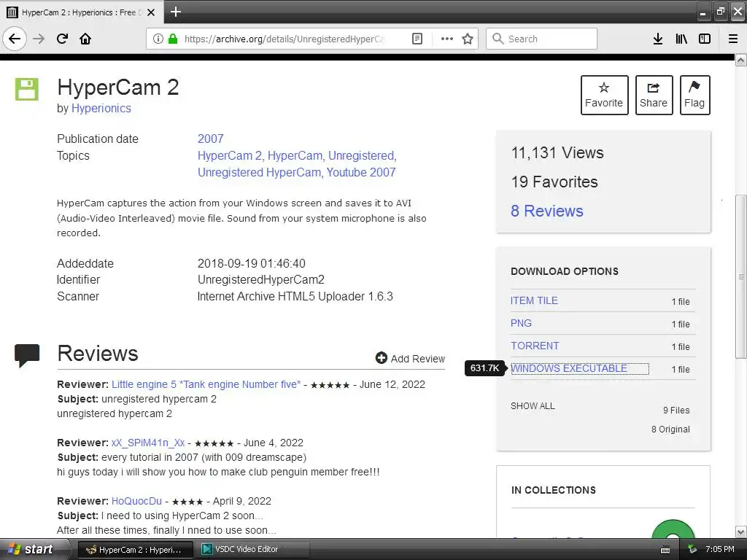Flag this item
Image resolution: width=747 pixels, height=560 pixels.
(694, 96)
